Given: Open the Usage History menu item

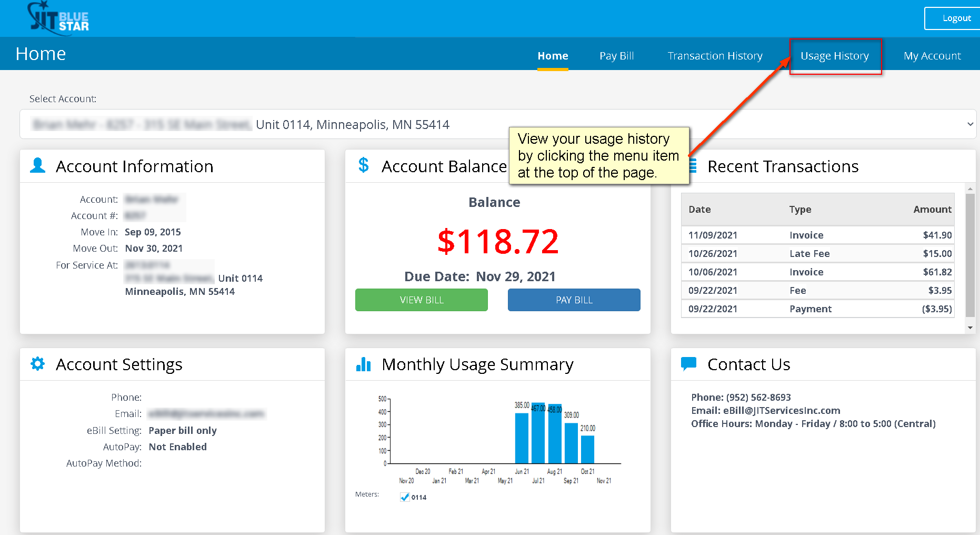Looking at the screenshot, I should 834,56.
